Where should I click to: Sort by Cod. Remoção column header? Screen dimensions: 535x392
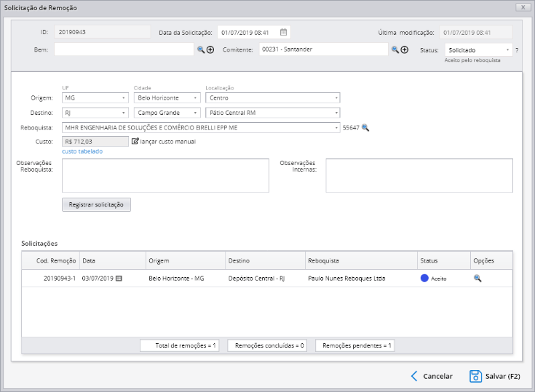[51, 261]
